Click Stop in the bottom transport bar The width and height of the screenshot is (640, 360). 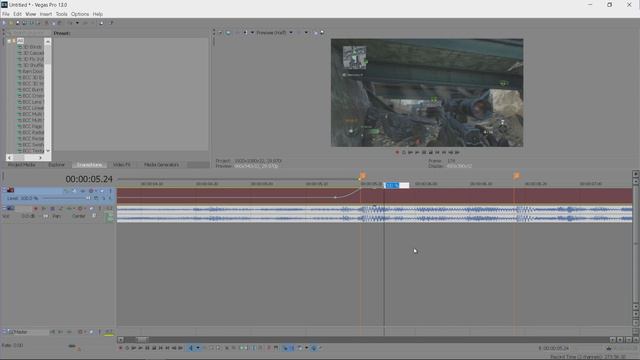154,348
